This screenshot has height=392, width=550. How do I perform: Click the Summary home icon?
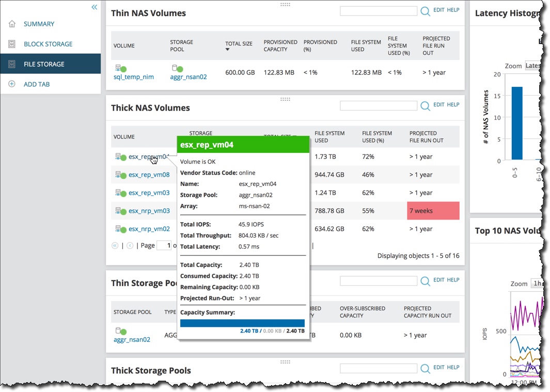12,24
